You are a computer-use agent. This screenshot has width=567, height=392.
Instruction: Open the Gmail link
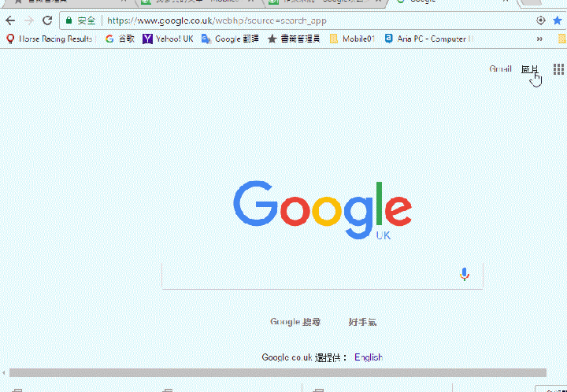[x=501, y=68]
